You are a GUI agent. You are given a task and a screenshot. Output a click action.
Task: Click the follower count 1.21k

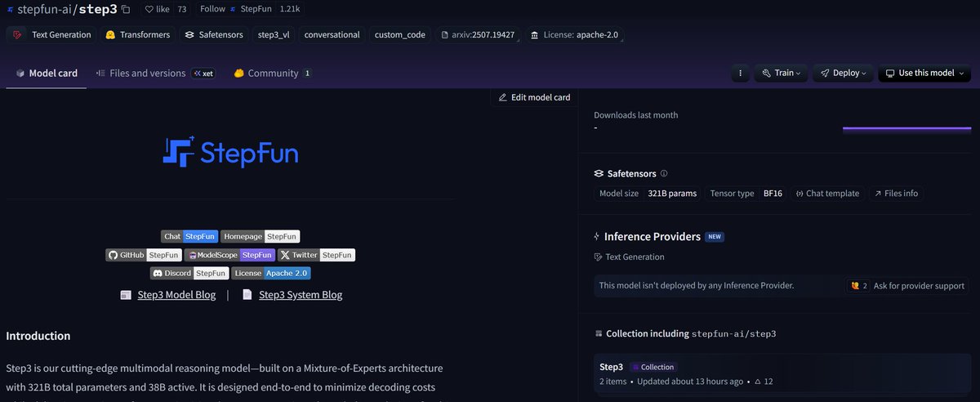[x=289, y=9]
